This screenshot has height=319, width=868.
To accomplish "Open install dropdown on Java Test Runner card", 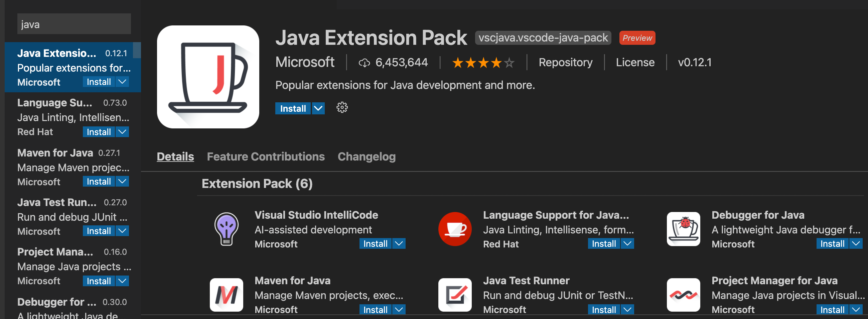I will (627, 310).
